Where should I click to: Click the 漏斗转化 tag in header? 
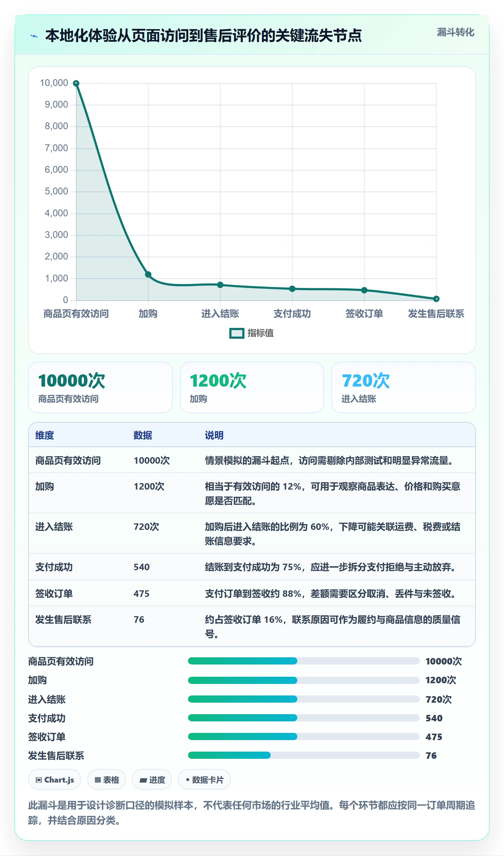[x=455, y=32]
